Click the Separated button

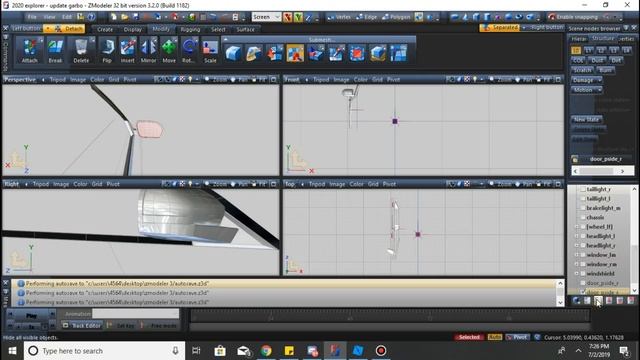click(500, 28)
